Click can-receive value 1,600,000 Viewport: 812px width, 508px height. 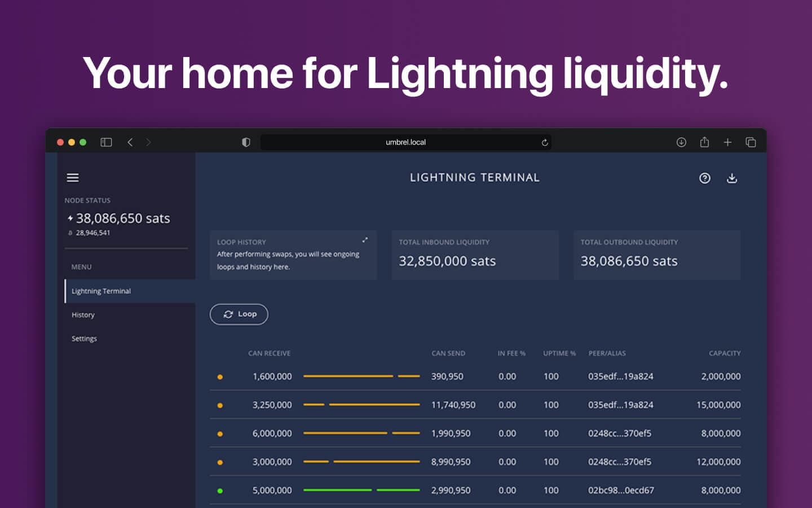(272, 376)
